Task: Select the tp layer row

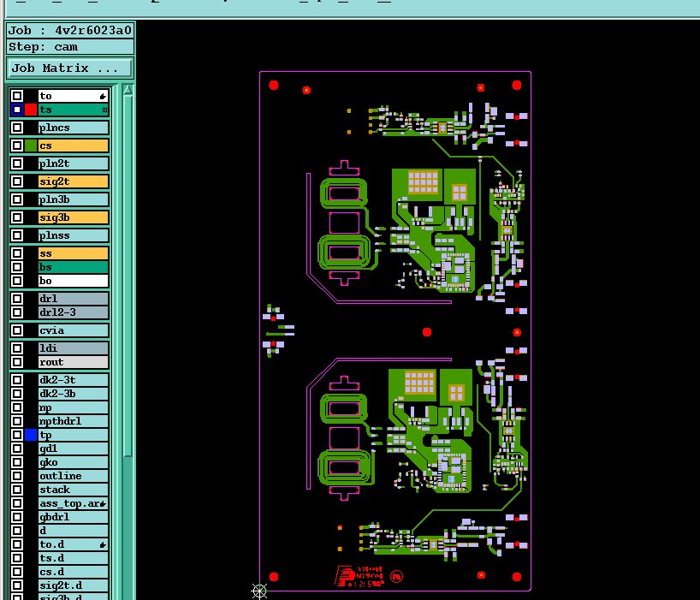Action: [x=74, y=435]
